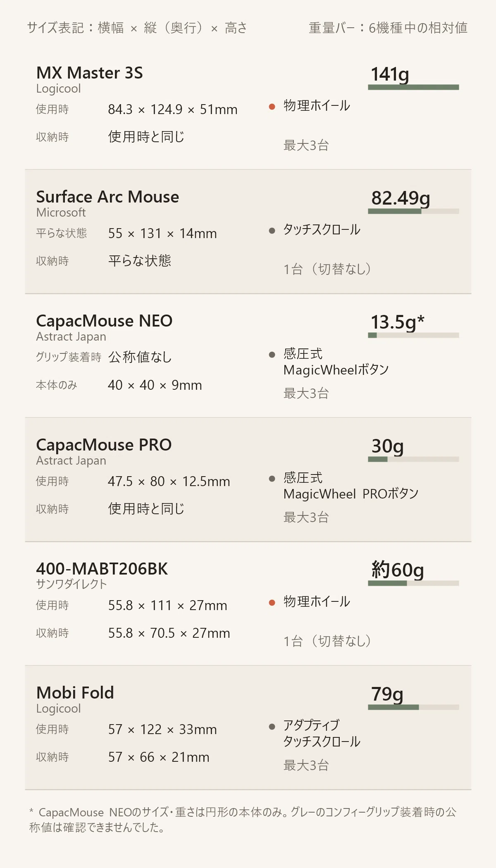Click the bullet dot next to CapacMouse NEO 感圧式
Viewport: 496px width, 868px height.
click(272, 355)
